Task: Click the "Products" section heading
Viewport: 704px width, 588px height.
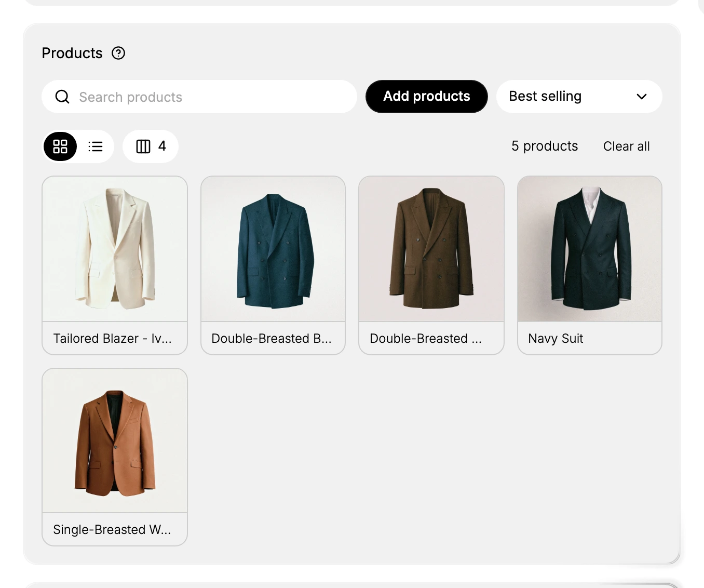Action: (72, 53)
